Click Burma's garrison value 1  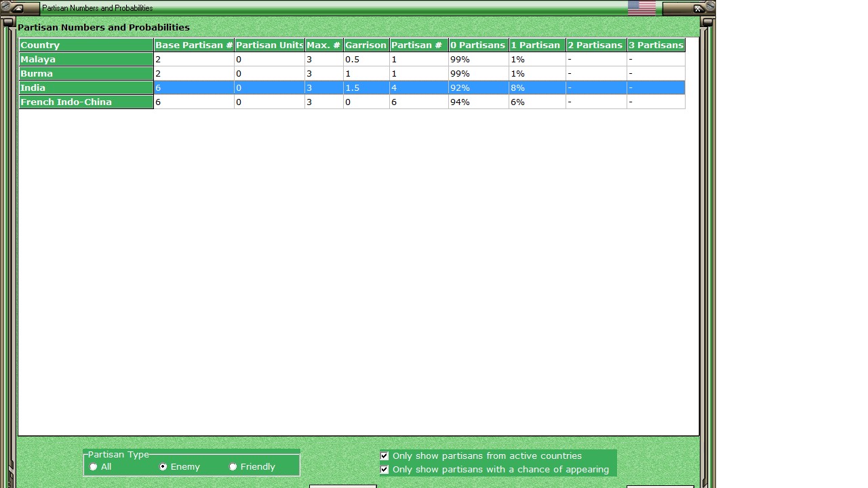(x=366, y=73)
